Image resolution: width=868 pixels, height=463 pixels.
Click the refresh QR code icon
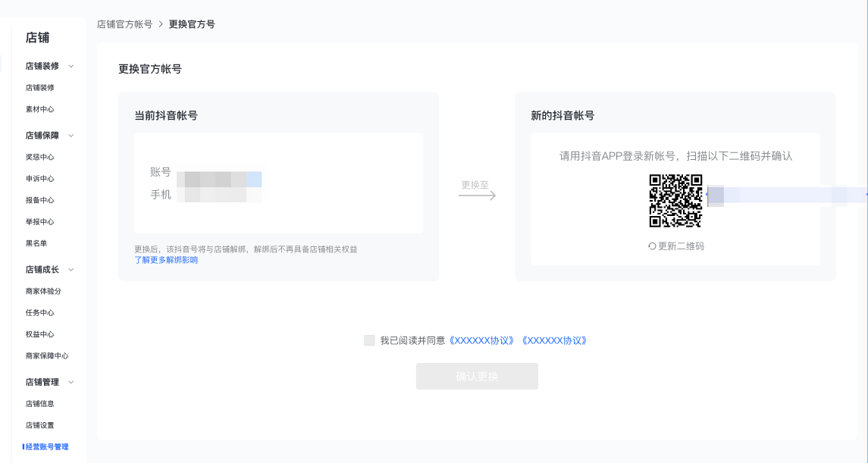pyautogui.click(x=652, y=246)
